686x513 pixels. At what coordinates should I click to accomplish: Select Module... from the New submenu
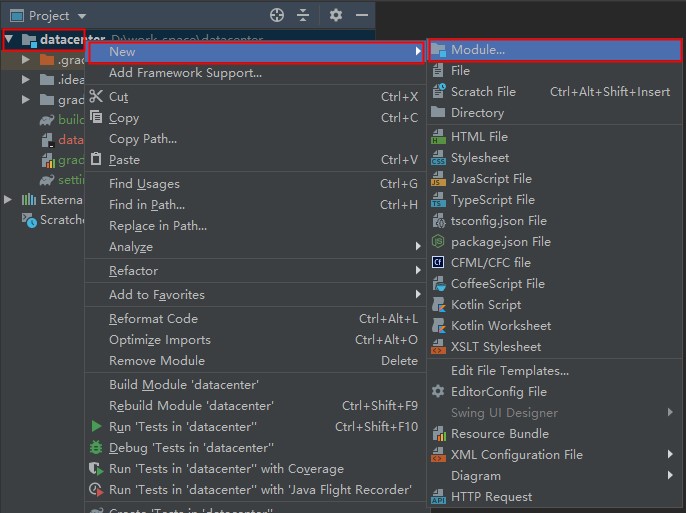pyautogui.click(x=477, y=50)
